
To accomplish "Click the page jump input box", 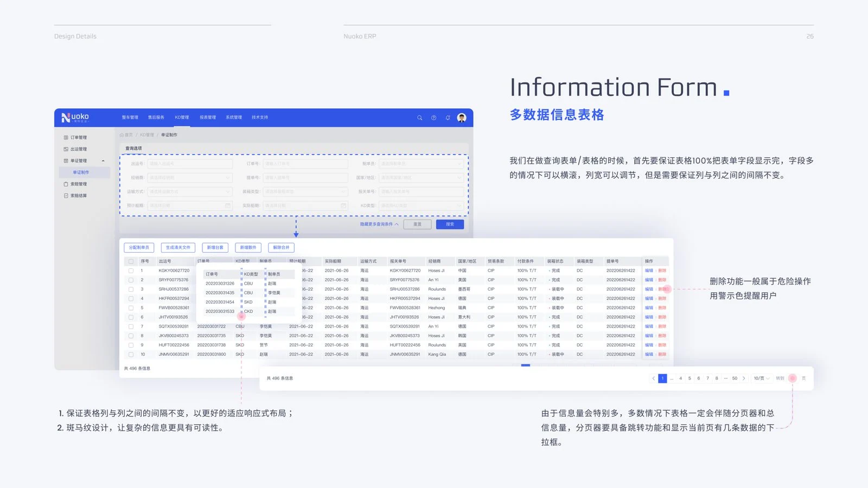I will click(x=793, y=378).
